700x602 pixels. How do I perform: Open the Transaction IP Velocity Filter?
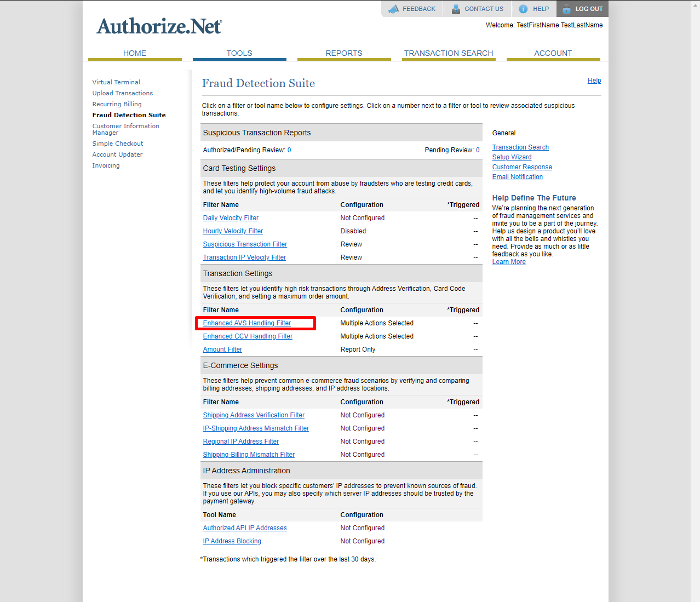coord(244,257)
